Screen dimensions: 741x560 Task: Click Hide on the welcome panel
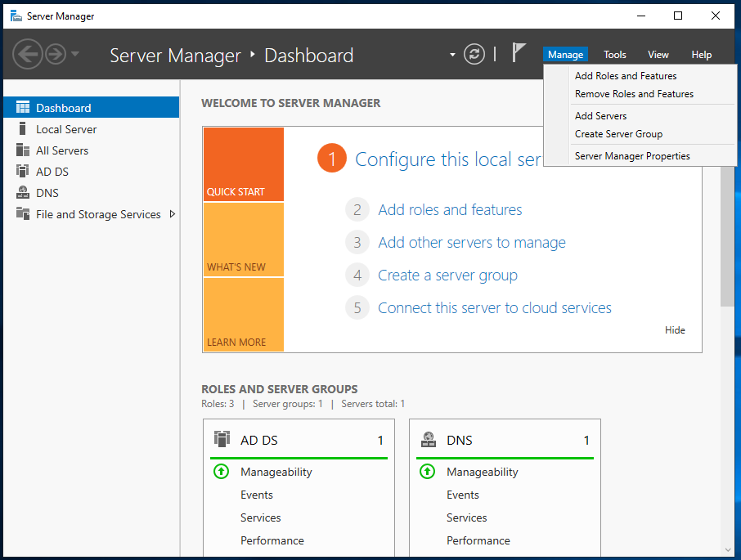pyautogui.click(x=675, y=330)
